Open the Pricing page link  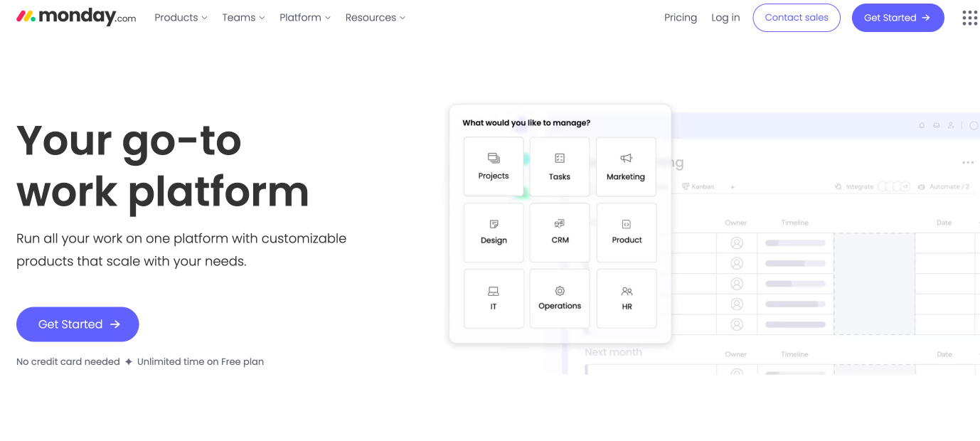pyautogui.click(x=681, y=18)
